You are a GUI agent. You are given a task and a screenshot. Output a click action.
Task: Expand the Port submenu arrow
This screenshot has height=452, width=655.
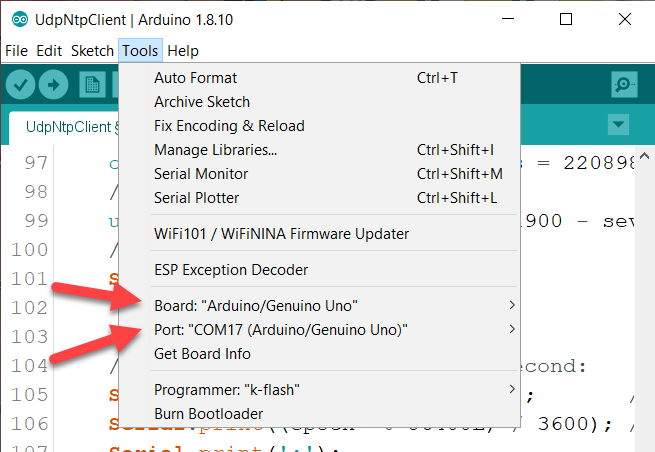pos(512,329)
